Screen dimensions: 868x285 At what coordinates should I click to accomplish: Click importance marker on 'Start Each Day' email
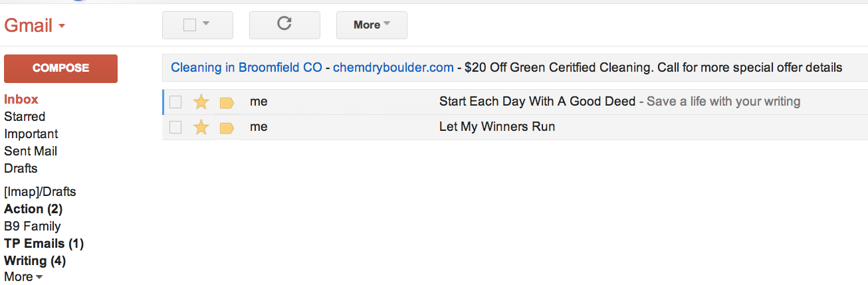(x=227, y=102)
